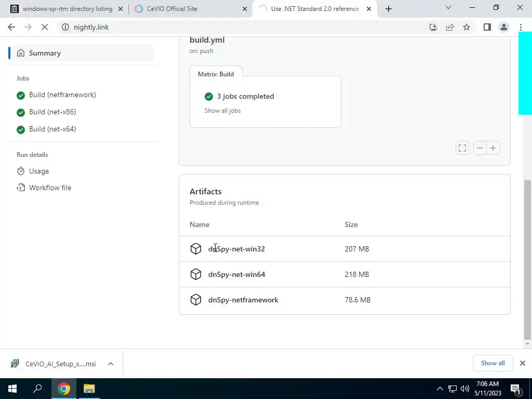
Task: Click the site information icon in address bar
Action: tap(65, 27)
